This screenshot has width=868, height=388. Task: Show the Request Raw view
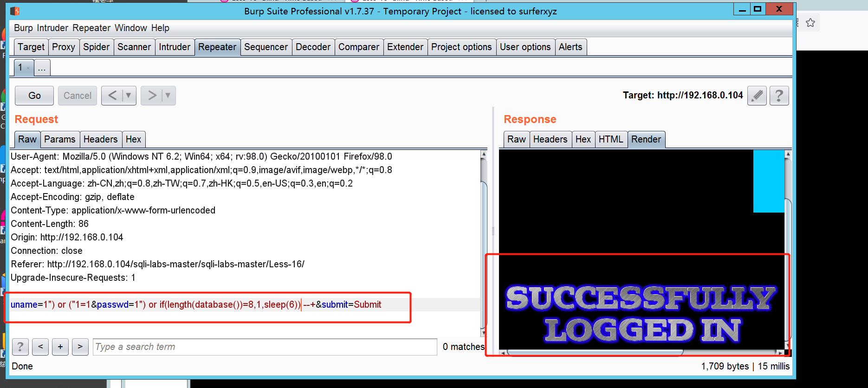coord(27,139)
